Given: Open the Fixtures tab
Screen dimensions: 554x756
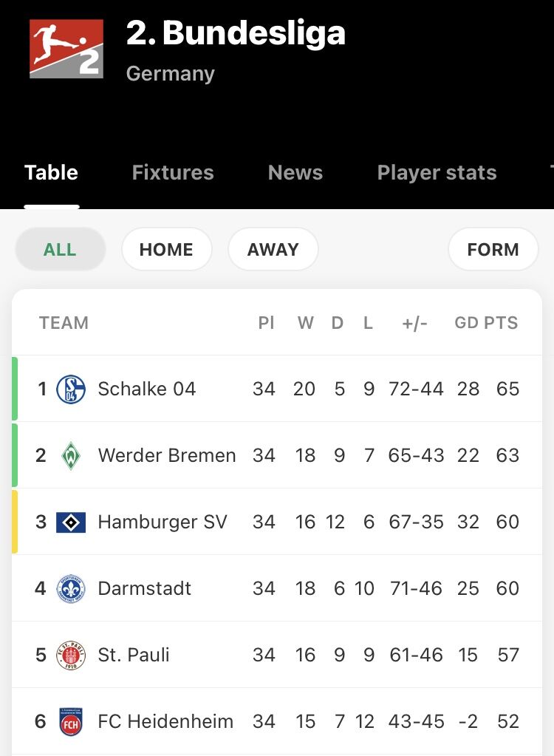Looking at the screenshot, I should 173,173.
